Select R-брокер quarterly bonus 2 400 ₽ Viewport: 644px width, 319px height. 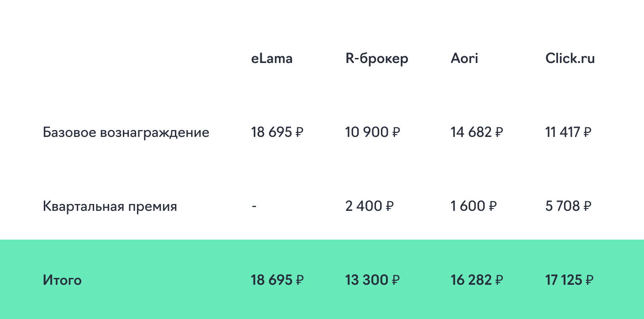(x=370, y=206)
